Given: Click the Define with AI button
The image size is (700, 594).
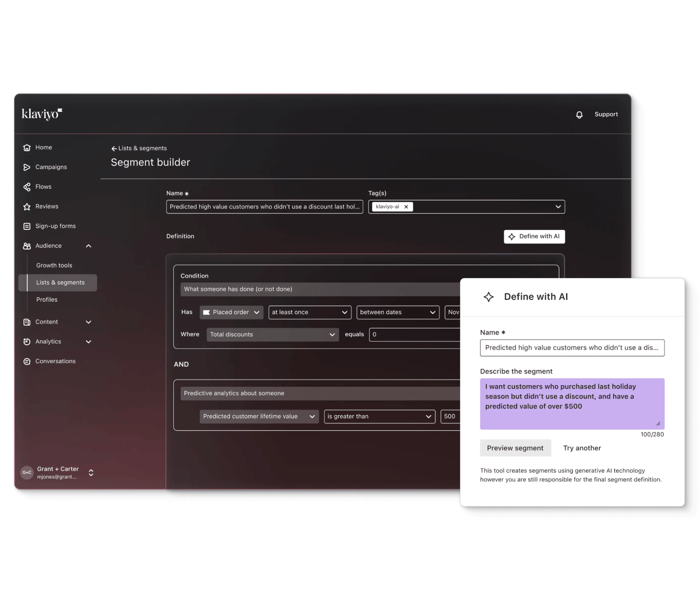Looking at the screenshot, I should click(534, 237).
